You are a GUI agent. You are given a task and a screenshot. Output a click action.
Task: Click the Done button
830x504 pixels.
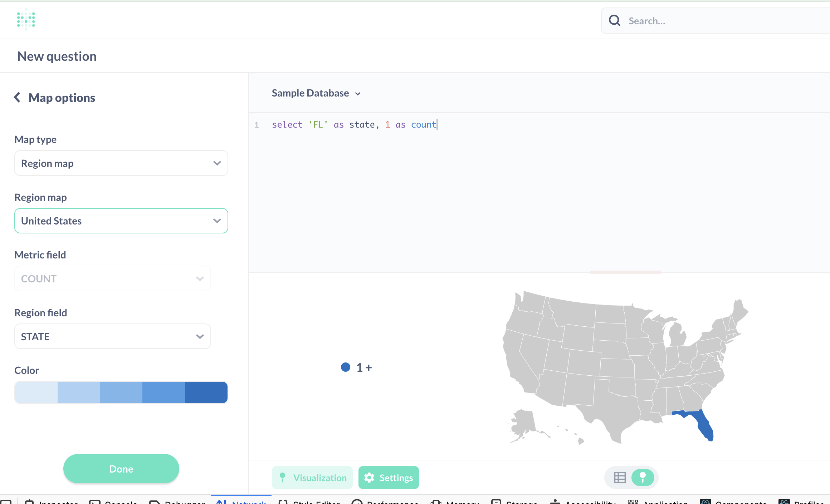point(121,469)
